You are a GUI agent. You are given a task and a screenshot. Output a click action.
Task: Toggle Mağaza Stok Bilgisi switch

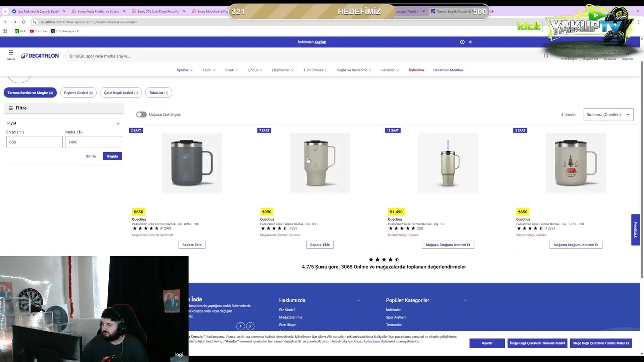(x=141, y=115)
